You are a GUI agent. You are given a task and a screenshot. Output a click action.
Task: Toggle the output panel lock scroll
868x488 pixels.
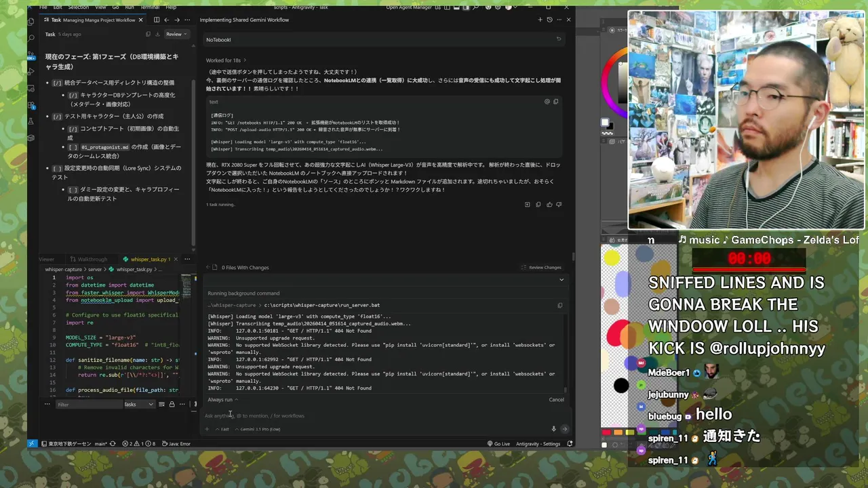click(172, 404)
